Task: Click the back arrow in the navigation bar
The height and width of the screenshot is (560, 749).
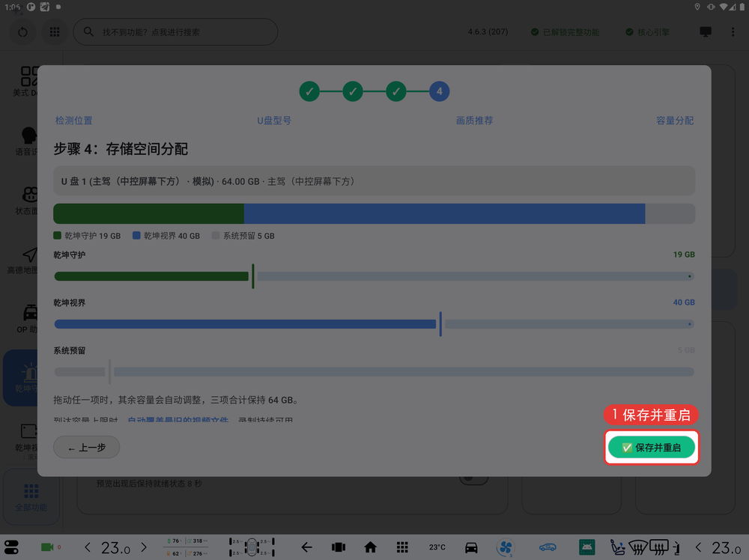Action: pos(306,547)
